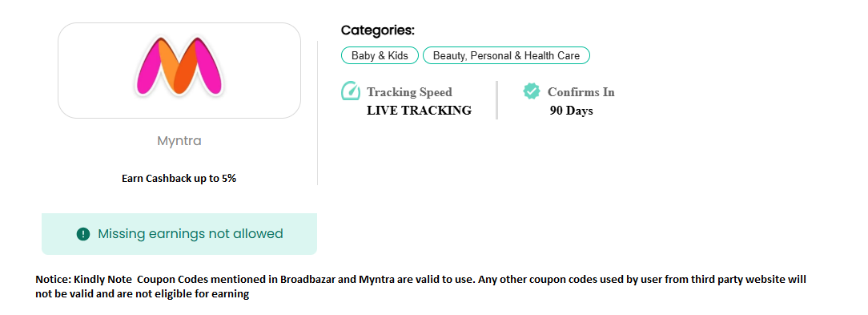Click the Confirms In label

pos(581,92)
